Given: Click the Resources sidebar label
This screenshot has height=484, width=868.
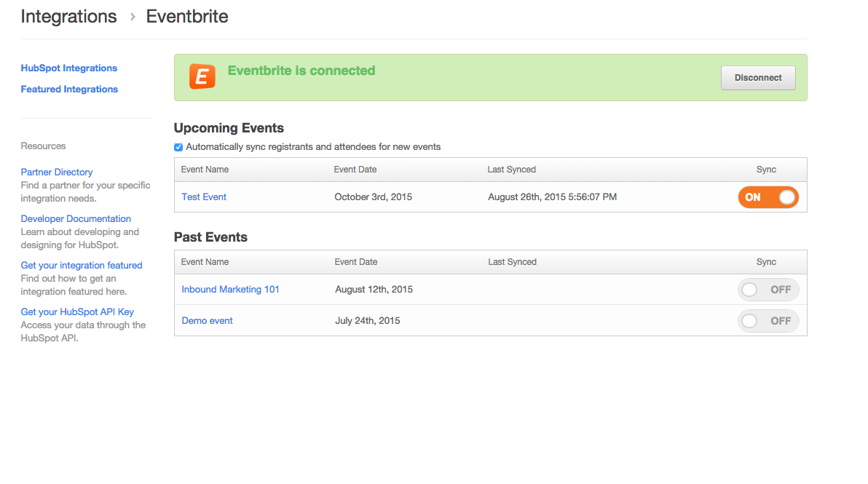Looking at the screenshot, I should [43, 146].
